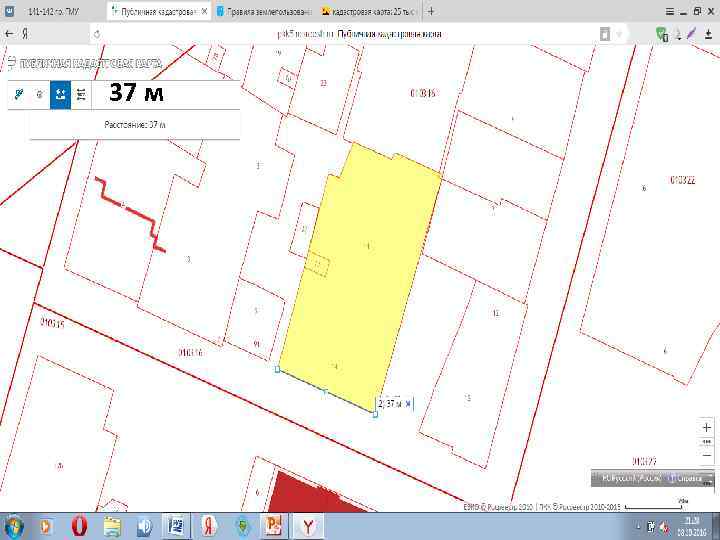Image resolution: width=720 pixels, height=540 pixels.
Task: Open a new browser tab
Action: coord(431,11)
